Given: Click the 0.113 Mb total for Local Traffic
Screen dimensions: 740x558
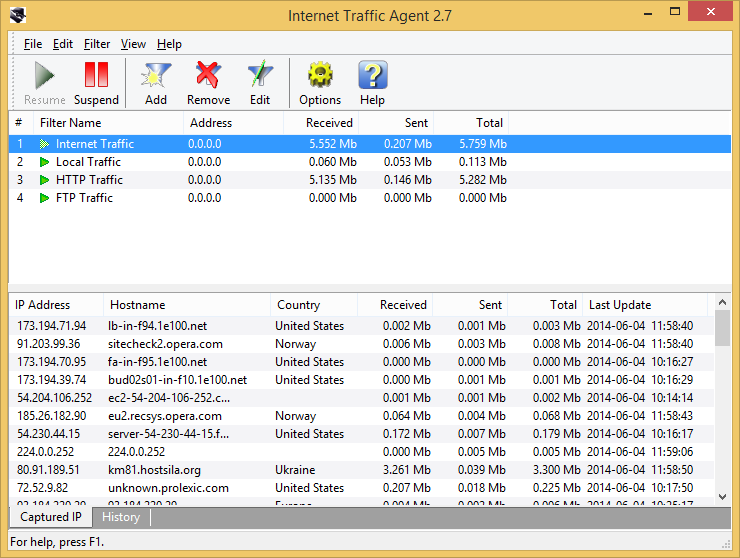Looking at the screenshot, I should tap(483, 162).
